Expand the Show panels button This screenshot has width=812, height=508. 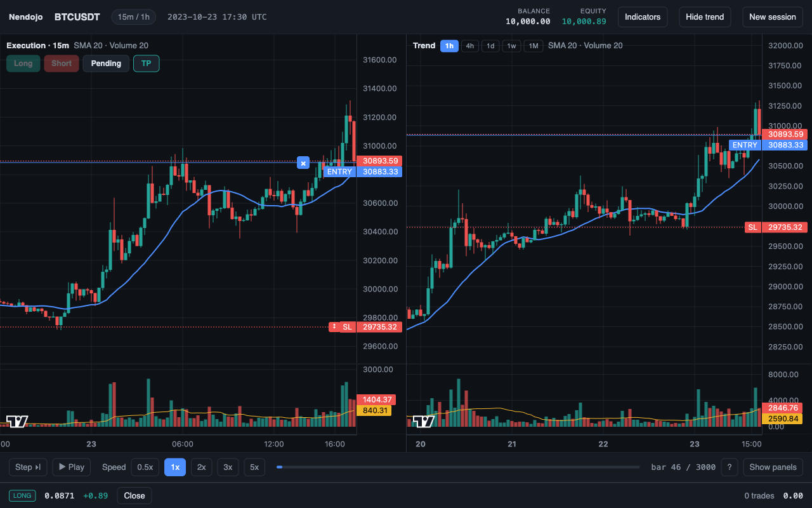click(x=773, y=467)
